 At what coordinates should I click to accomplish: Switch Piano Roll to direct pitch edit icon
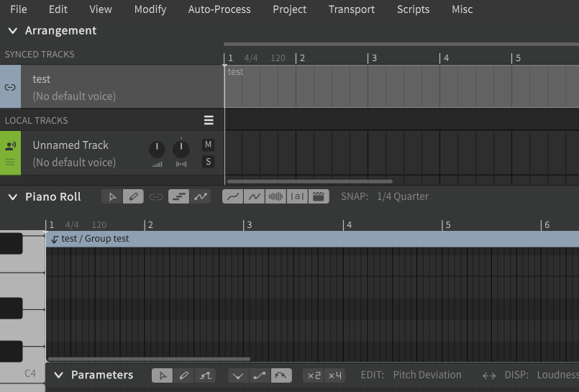tap(201, 197)
